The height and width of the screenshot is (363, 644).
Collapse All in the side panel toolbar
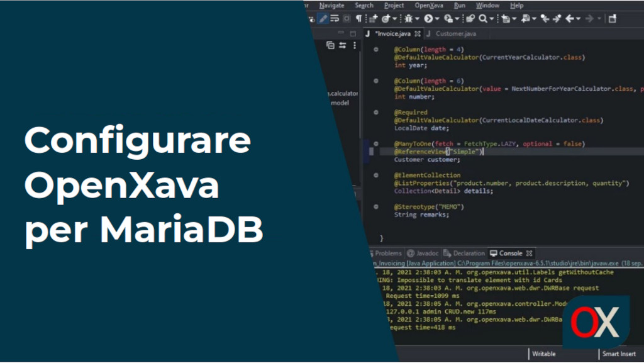click(330, 45)
